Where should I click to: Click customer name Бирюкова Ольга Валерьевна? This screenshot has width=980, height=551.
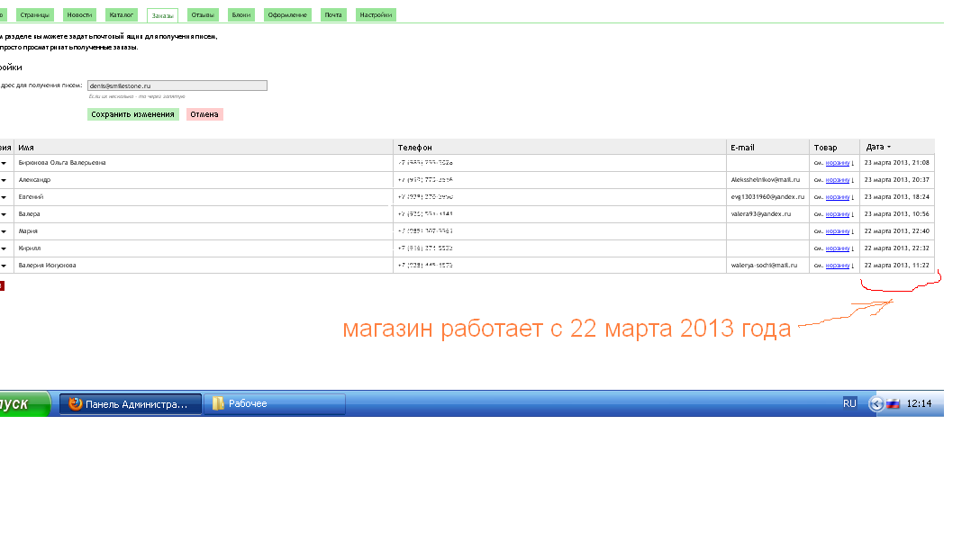pyautogui.click(x=62, y=162)
